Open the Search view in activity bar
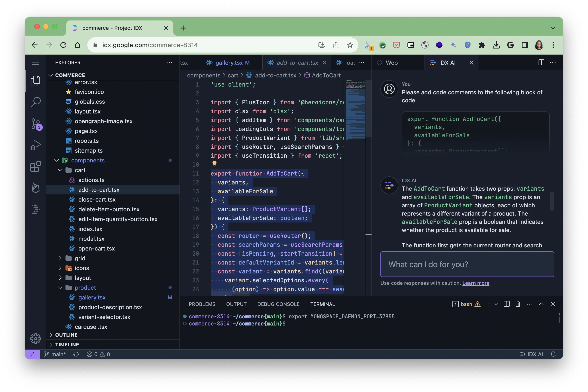Screen dimensions: 588x392 pyautogui.click(x=36, y=102)
